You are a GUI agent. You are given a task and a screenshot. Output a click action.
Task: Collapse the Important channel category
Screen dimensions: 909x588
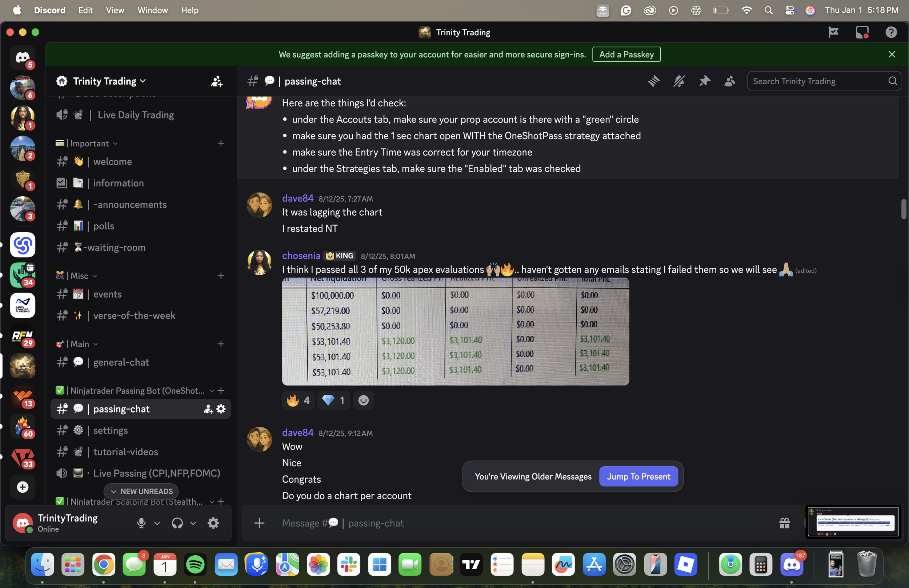pos(89,144)
